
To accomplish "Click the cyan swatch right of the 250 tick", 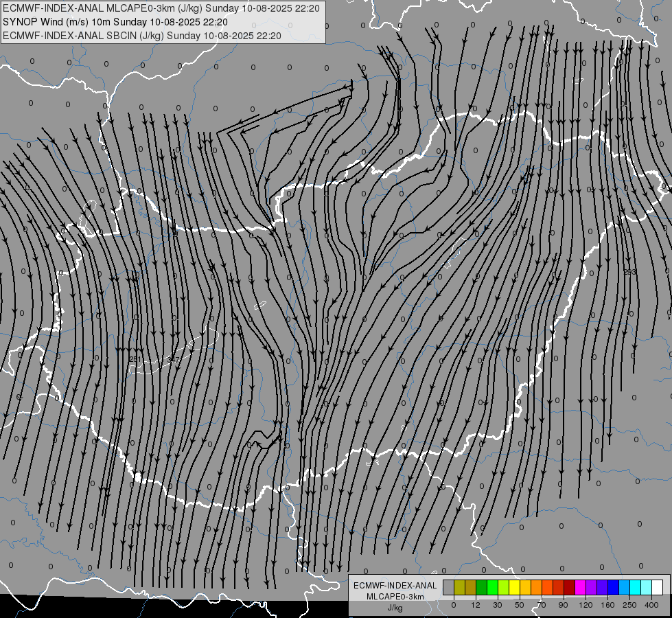I will tap(635, 587).
